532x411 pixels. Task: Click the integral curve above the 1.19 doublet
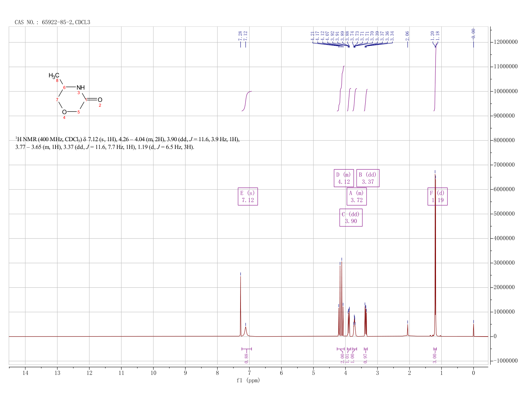(x=435, y=77)
